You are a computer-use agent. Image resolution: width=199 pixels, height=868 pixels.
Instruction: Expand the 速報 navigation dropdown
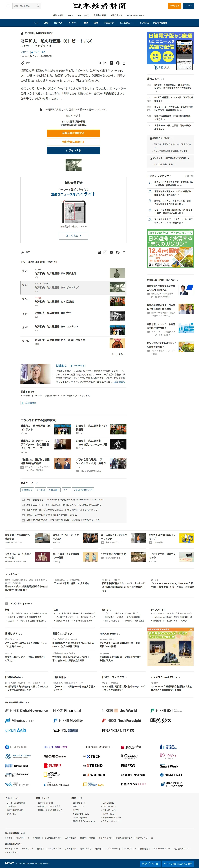pyautogui.click(x=47, y=23)
